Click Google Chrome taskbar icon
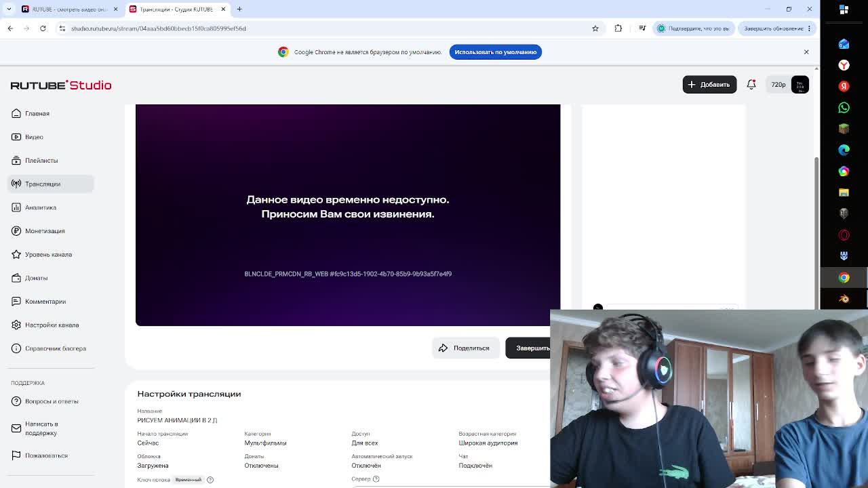 tap(844, 277)
